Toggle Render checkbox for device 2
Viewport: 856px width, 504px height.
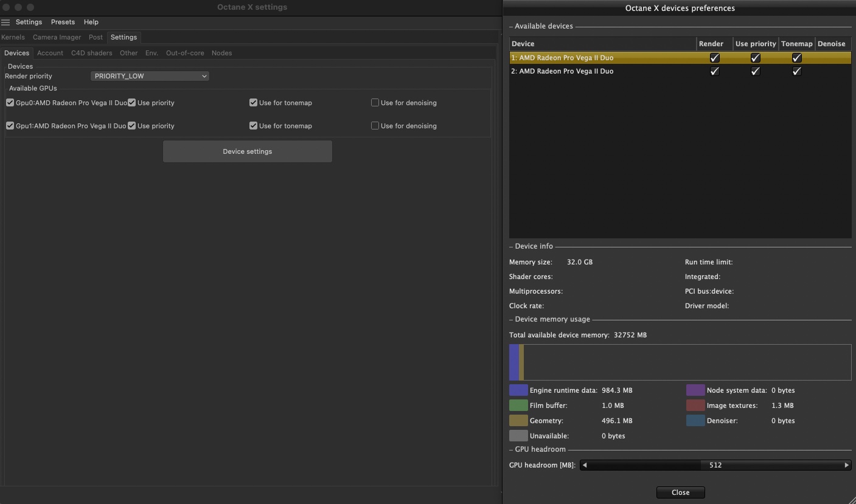715,71
